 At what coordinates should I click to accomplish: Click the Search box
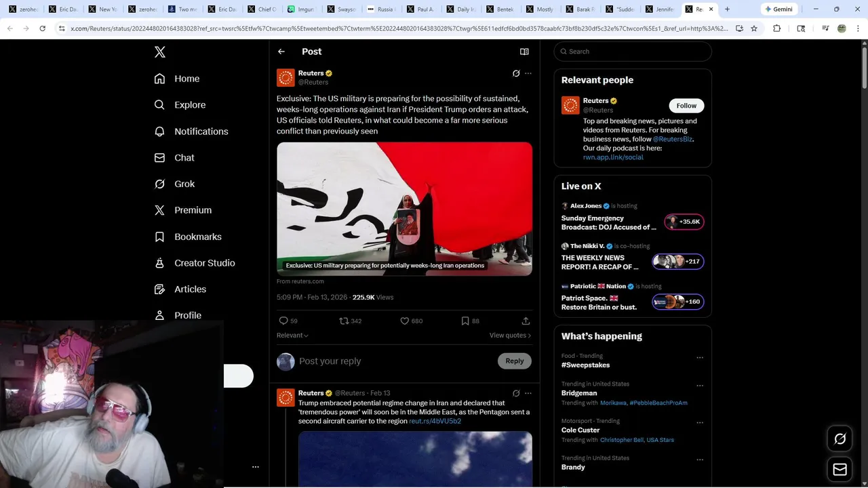point(633,52)
